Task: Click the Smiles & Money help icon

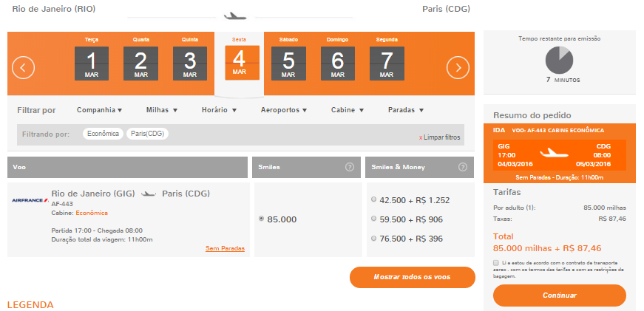Action: (x=464, y=167)
